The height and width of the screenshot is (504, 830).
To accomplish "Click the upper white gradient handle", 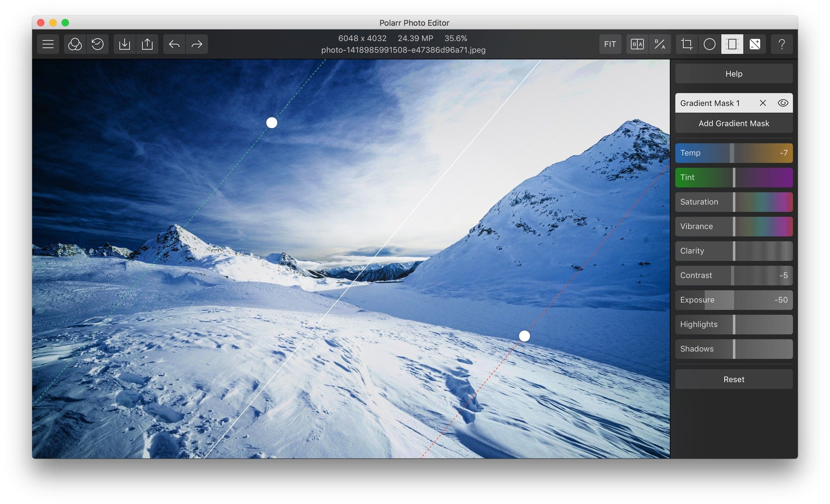I will point(271,123).
